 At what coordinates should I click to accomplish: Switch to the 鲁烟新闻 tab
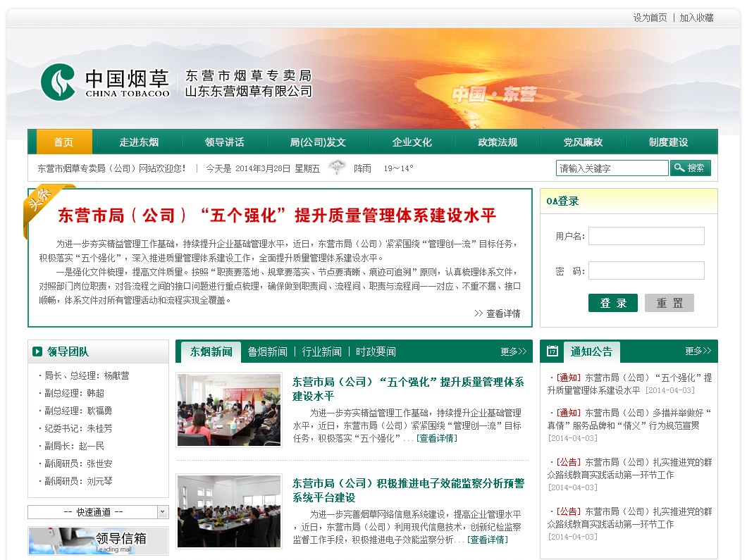click(x=268, y=351)
